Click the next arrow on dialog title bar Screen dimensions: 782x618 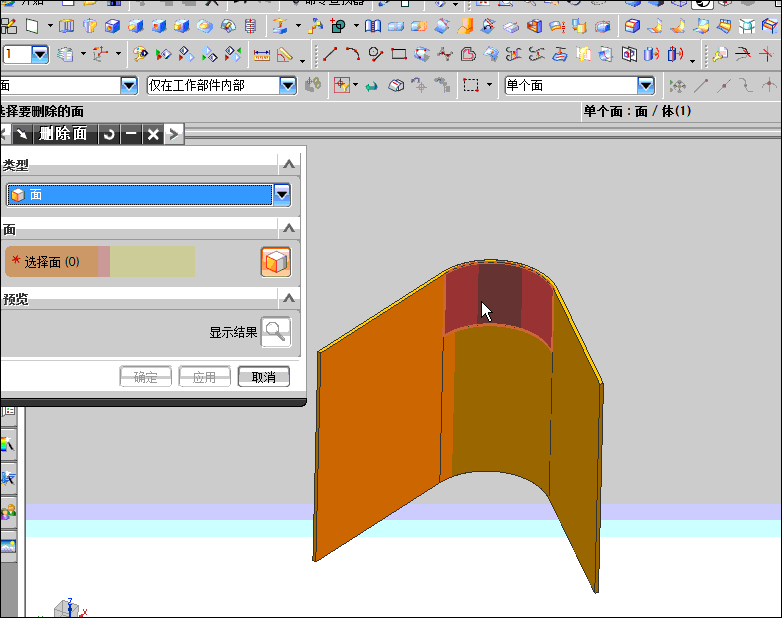(x=174, y=134)
